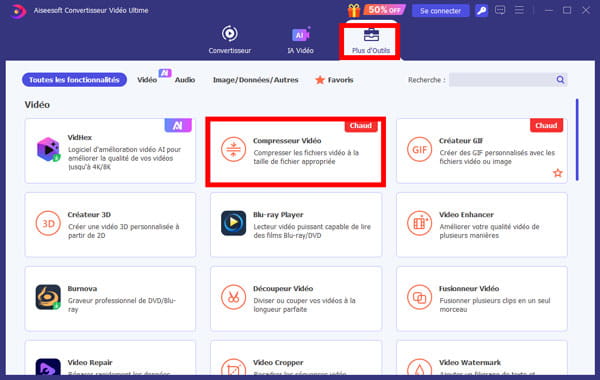Select Toutes les fonctionnalités filter
600x380 pixels.
(74, 80)
